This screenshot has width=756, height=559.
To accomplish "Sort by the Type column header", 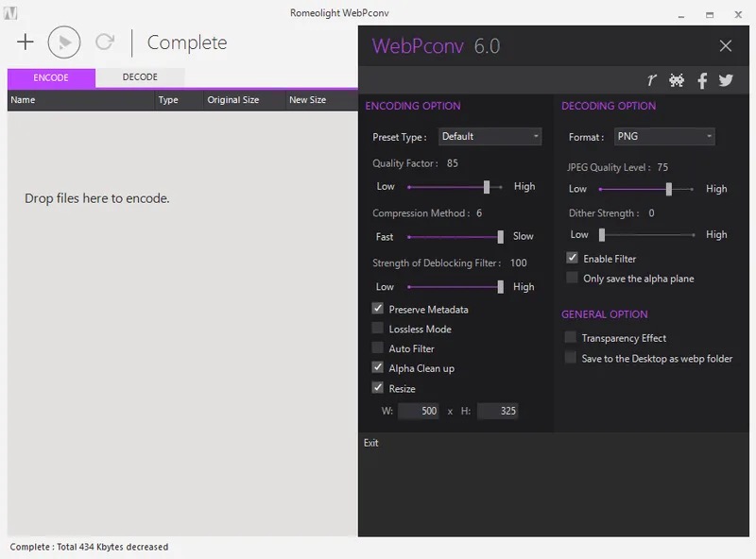I will (179, 100).
